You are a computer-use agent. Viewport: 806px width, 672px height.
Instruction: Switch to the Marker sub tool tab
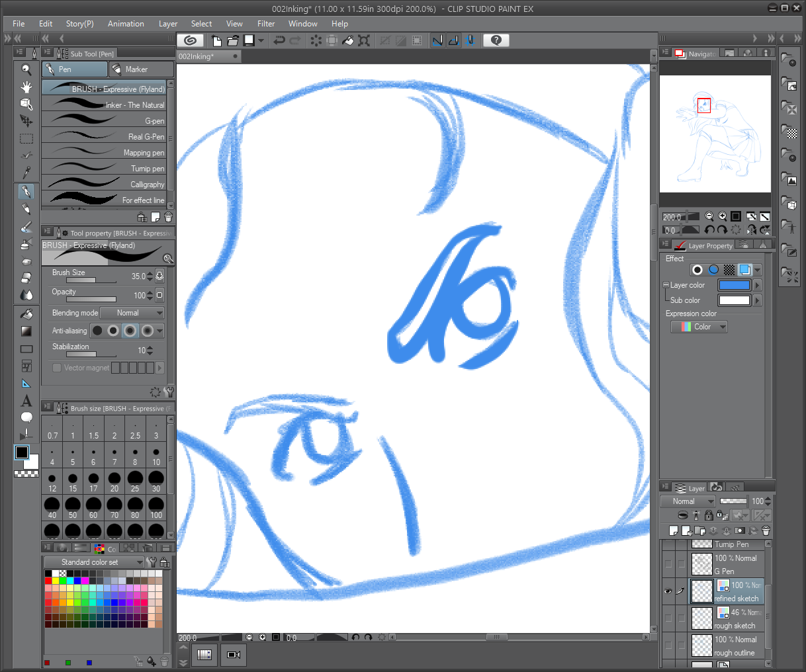(141, 69)
